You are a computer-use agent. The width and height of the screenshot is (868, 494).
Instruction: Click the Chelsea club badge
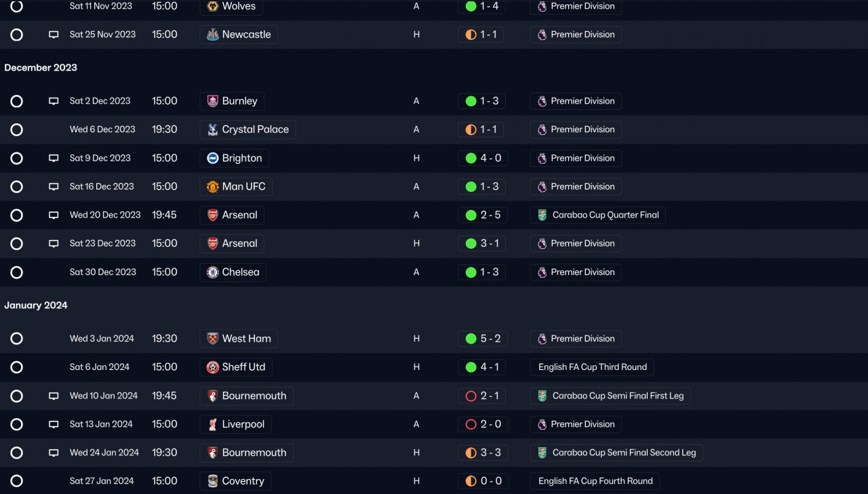click(213, 272)
